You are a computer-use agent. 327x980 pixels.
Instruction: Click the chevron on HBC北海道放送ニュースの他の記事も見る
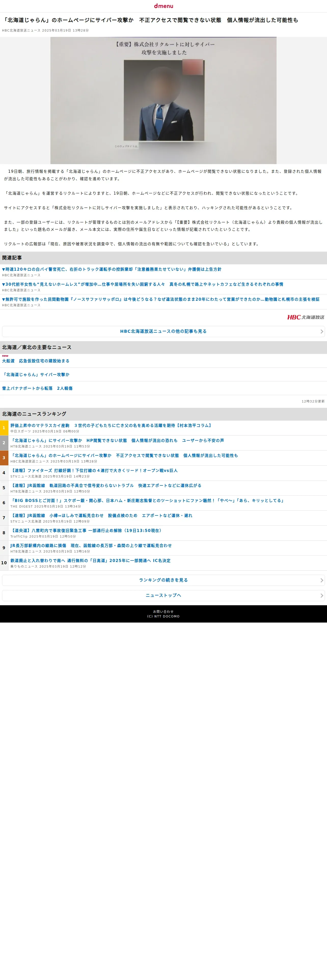click(322, 331)
